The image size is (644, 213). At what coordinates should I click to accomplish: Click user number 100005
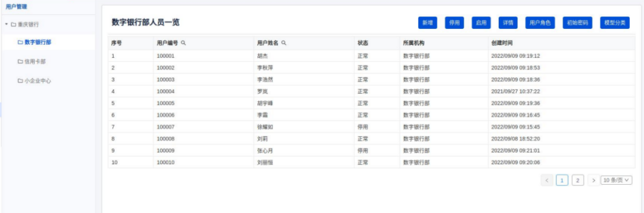point(165,103)
